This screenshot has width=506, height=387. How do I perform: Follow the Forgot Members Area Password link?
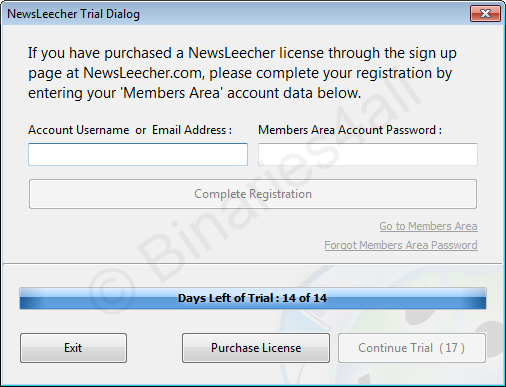point(401,245)
